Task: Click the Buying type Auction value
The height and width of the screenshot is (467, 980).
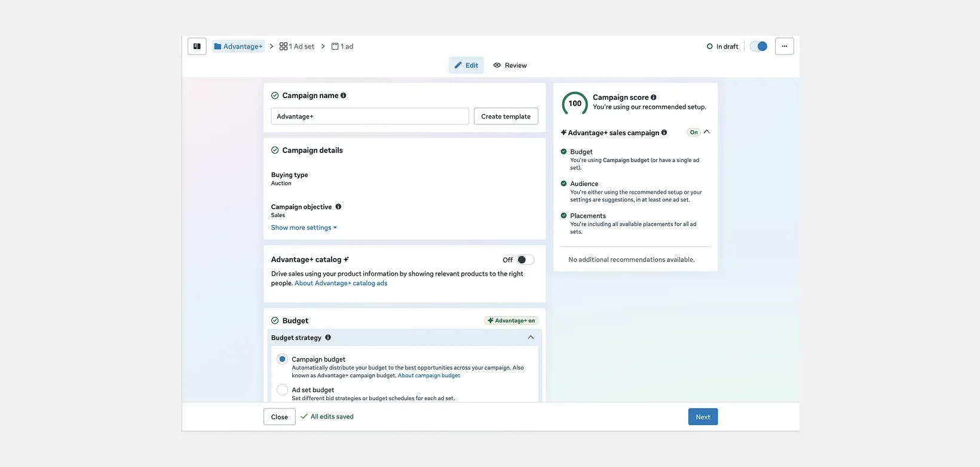Action: [x=281, y=184]
